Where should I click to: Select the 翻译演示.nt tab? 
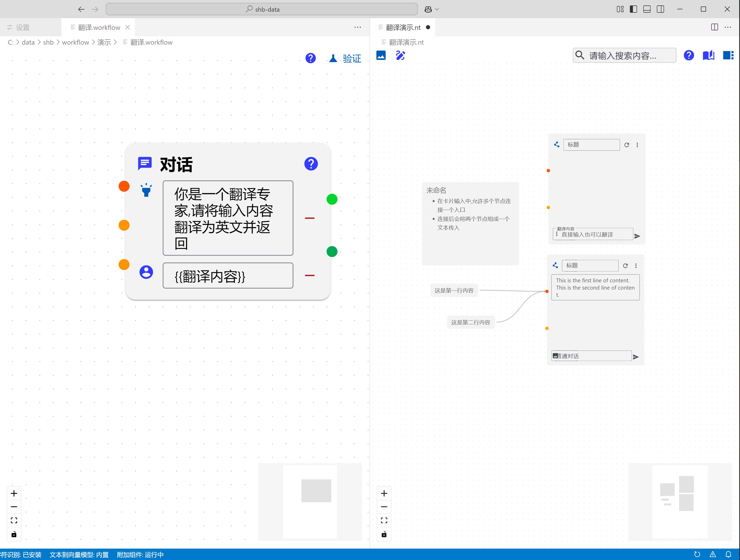403,27
